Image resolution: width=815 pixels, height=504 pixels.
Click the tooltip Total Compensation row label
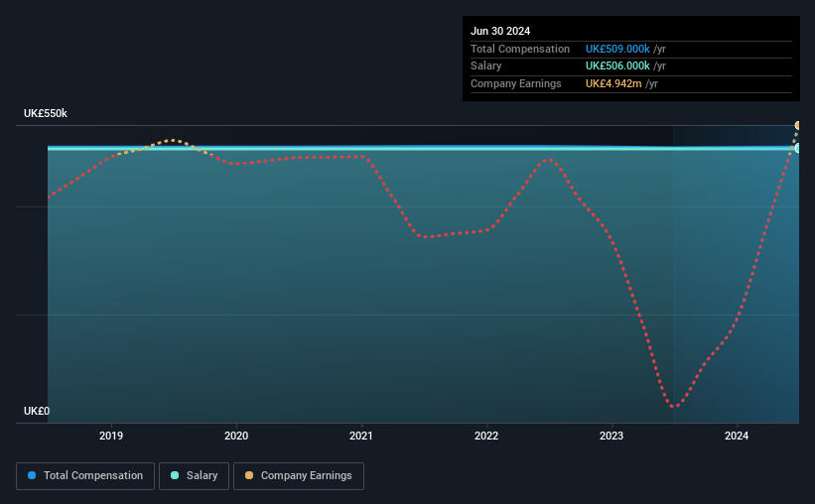point(520,49)
